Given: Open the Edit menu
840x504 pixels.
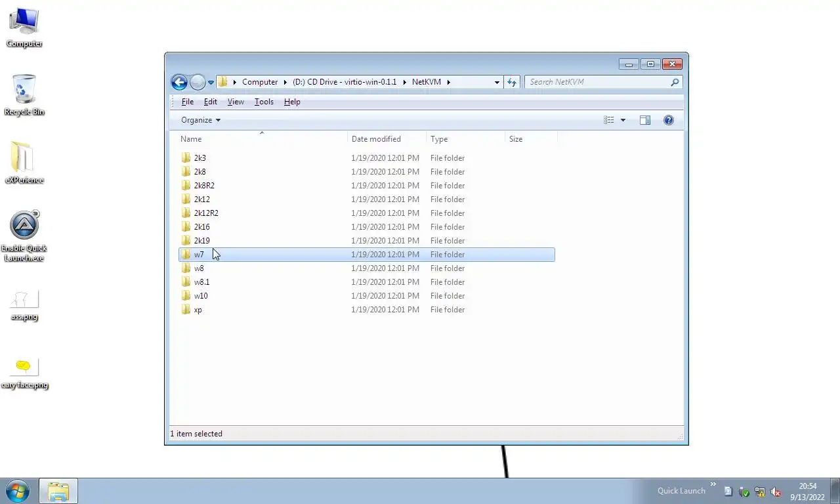Looking at the screenshot, I should [x=210, y=102].
